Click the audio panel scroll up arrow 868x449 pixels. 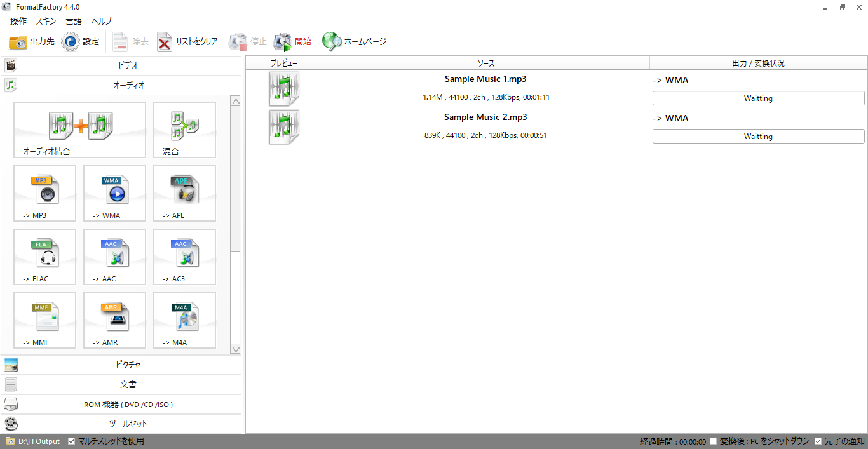coord(236,101)
